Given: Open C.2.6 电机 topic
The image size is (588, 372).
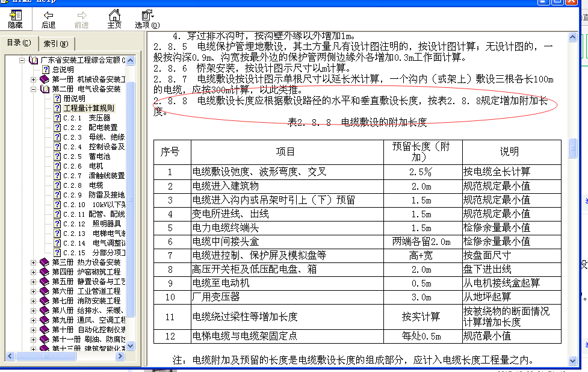Looking at the screenshot, I should click(83, 166).
